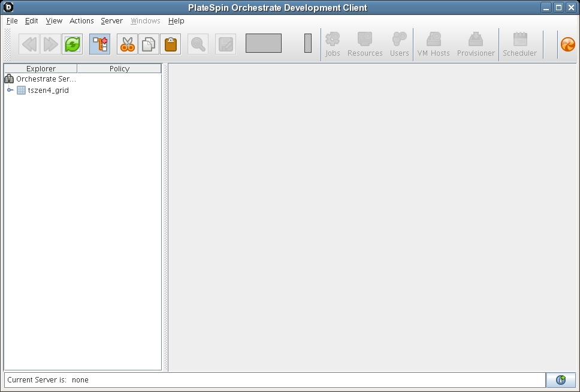Click the wide gray toolbar box
This screenshot has height=392, width=580.
(264, 43)
